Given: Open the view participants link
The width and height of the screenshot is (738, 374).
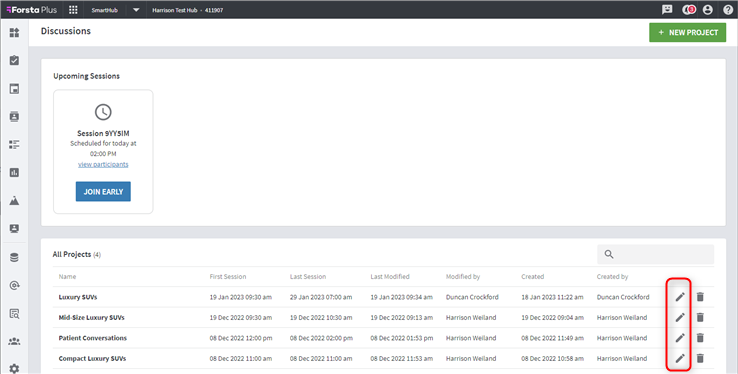Looking at the screenshot, I should point(103,164).
